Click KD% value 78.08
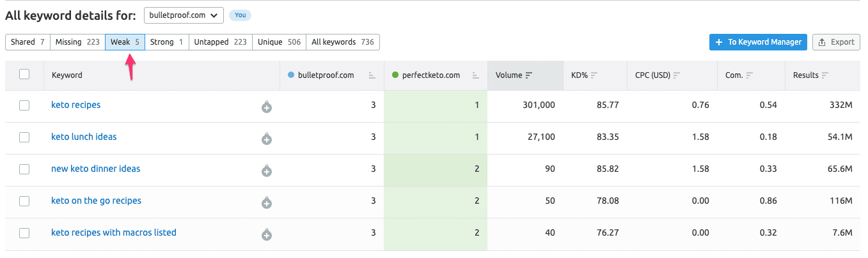The height and width of the screenshot is (258, 868). 608,201
